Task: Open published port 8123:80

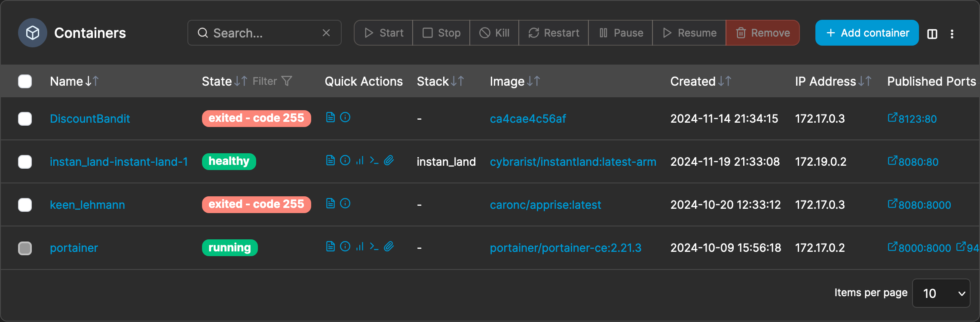Action: [x=912, y=119]
